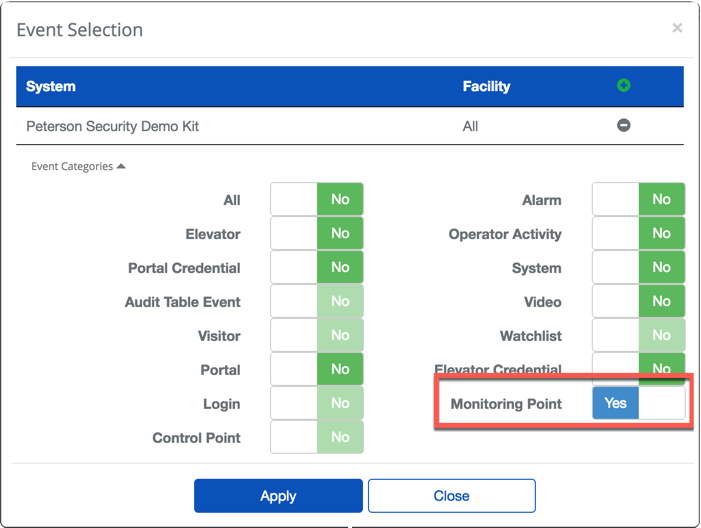The image size is (701, 528).
Task: Toggle the All event category switch
Action: click(x=317, y=200)
